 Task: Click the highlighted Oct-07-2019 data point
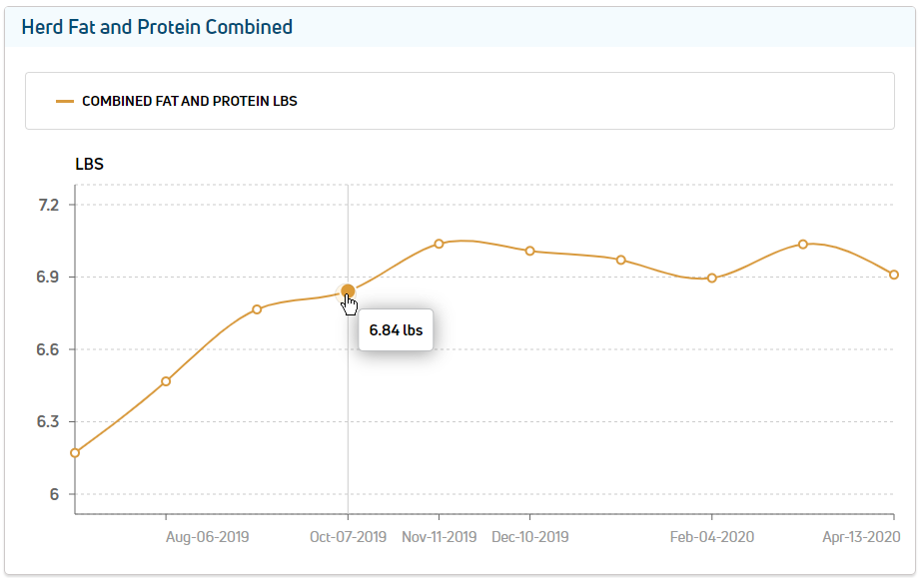[348, 291]
